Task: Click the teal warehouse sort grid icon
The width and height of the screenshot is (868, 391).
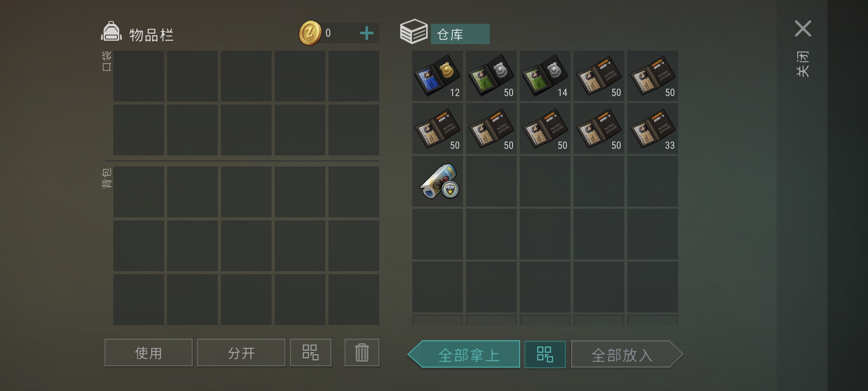Action: (x=545, y=354)
